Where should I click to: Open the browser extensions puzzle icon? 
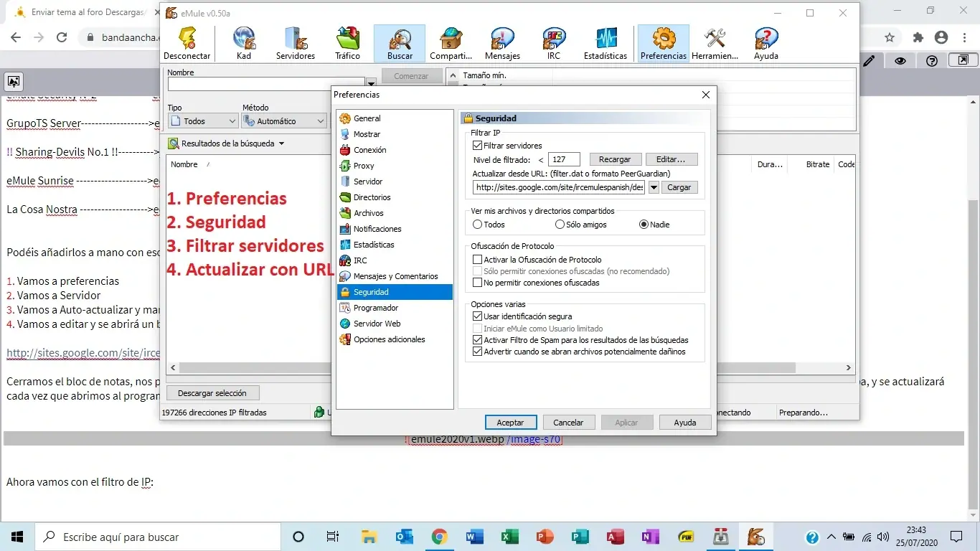point(918,38)
